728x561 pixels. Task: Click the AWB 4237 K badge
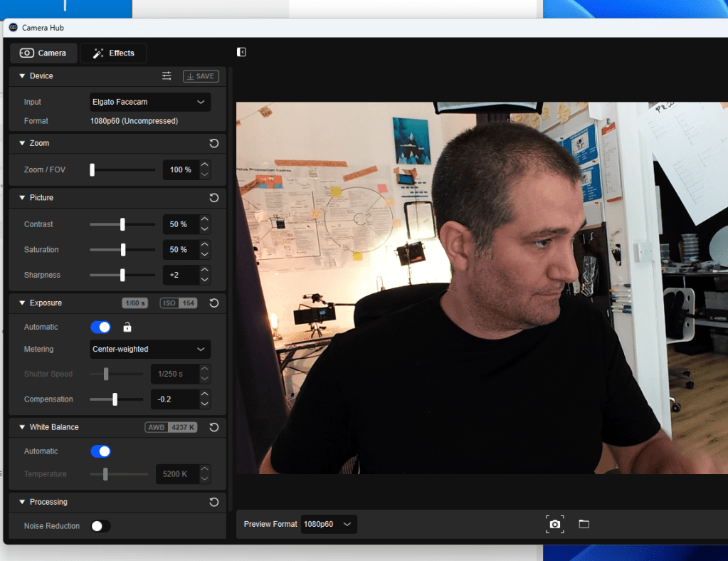[172, 427]
